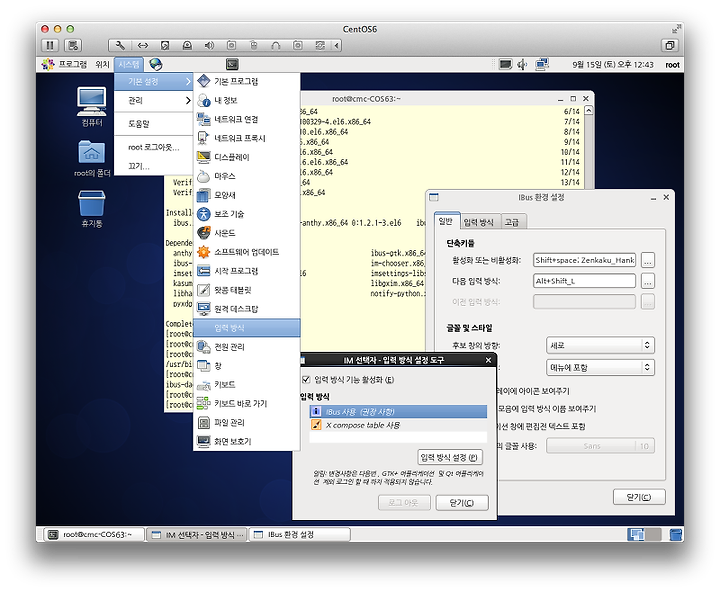The height and width of the screenshot is (592, 720).
Task: Open 소프트웨어 업데이트 preferences item
Action: (247, 252)
